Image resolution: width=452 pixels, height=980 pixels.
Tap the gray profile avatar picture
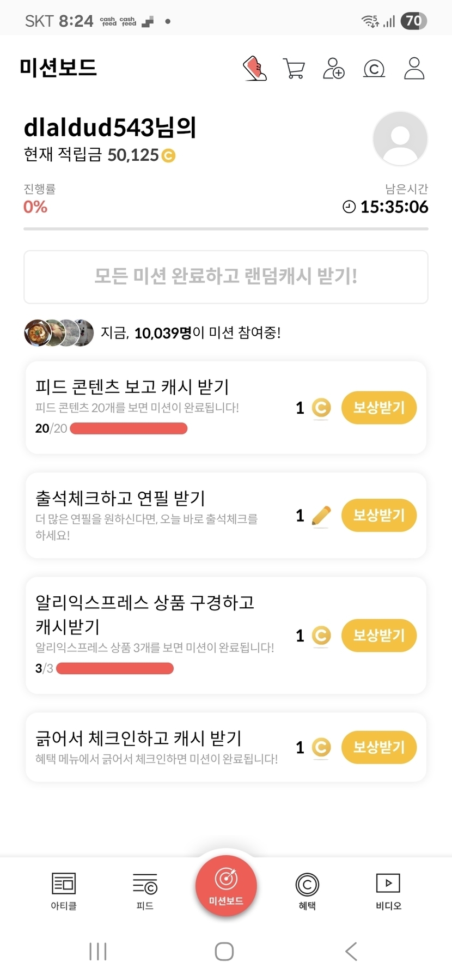(x=400, y=138)
